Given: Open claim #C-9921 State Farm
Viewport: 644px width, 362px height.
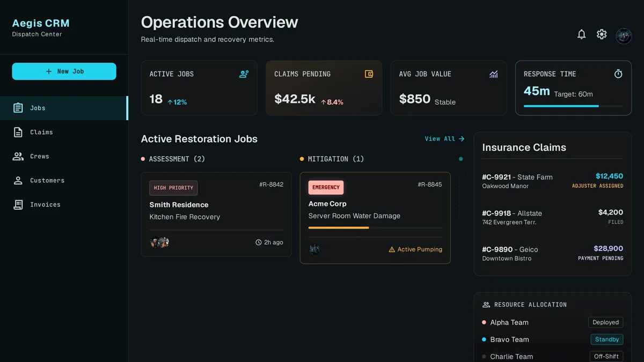Looking at the screenshot, I should pyautogui.click(x=552, y=181).
